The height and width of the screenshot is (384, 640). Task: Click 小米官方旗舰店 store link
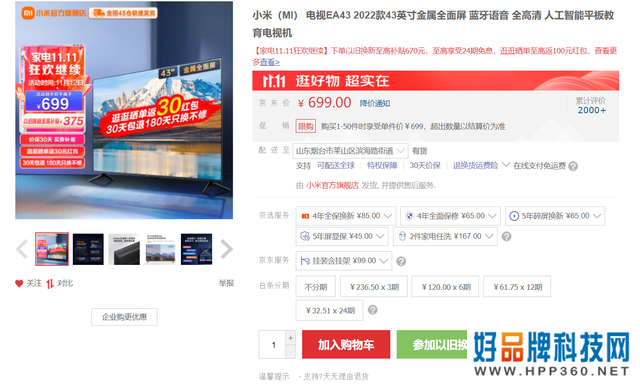tap(332, 185)
